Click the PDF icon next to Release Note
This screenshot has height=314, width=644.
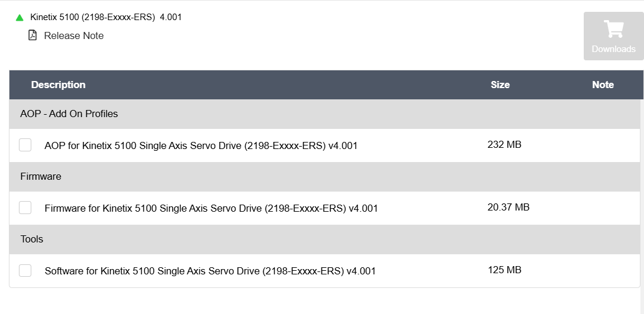pyautogui.click(x=32, y=35)
